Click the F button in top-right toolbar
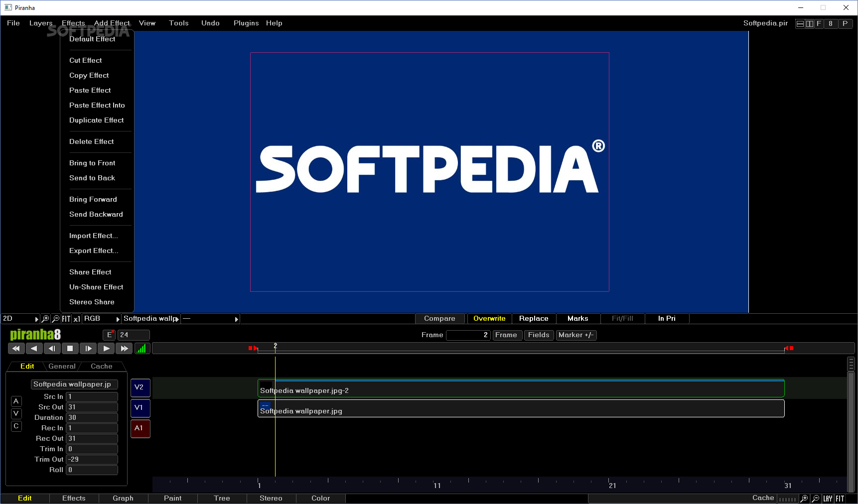The height and width of the screenshot is (504, 858). tap(819, 23)
